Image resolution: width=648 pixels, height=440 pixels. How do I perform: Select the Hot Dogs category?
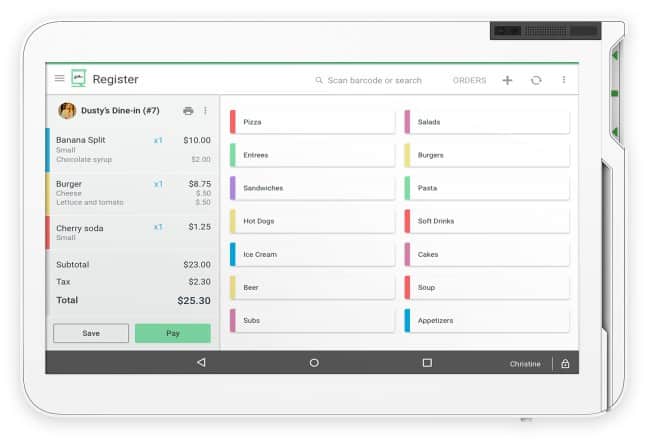312,221
